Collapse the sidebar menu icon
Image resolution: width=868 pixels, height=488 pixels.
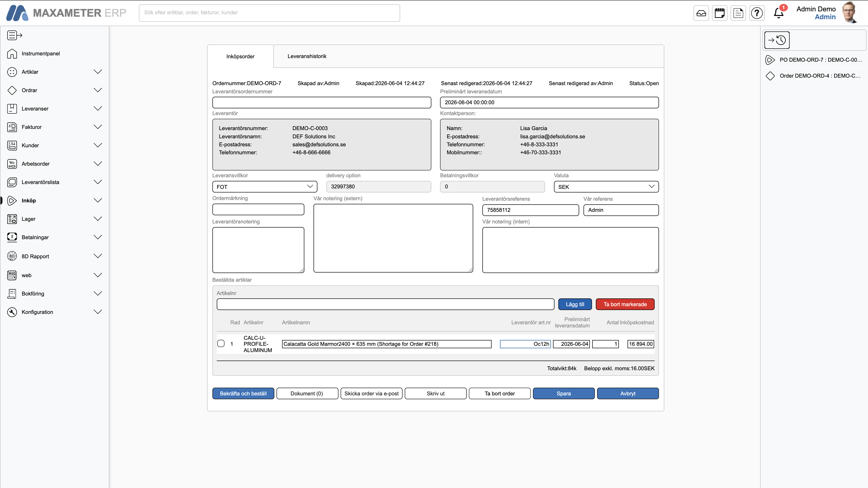tap(15, 35)
